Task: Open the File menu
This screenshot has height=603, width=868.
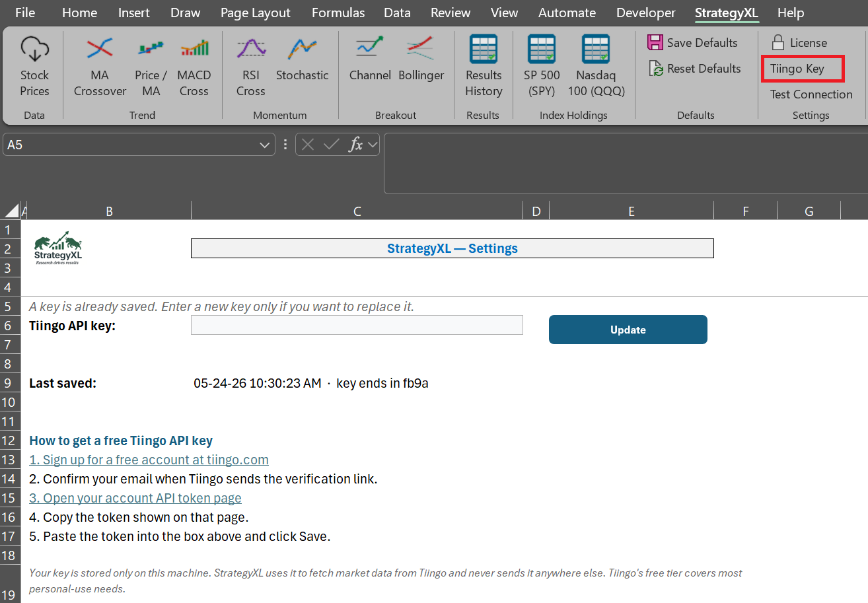Action: tap(25, 13)
